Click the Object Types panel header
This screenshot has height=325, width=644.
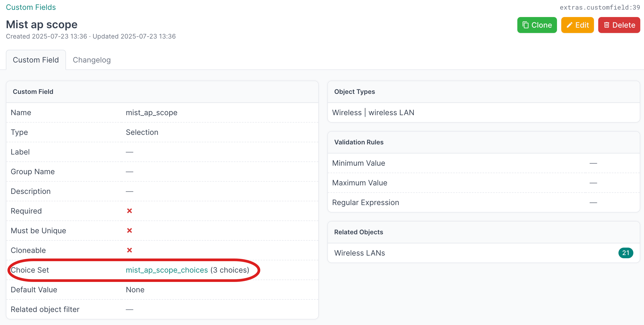[x=354, y=92]
